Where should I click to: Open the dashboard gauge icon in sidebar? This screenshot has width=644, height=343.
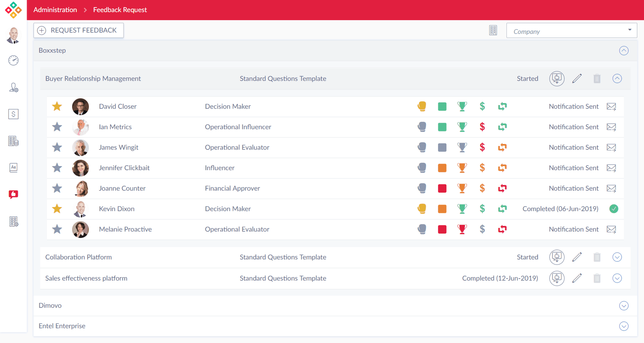click(x=13, y=60)
